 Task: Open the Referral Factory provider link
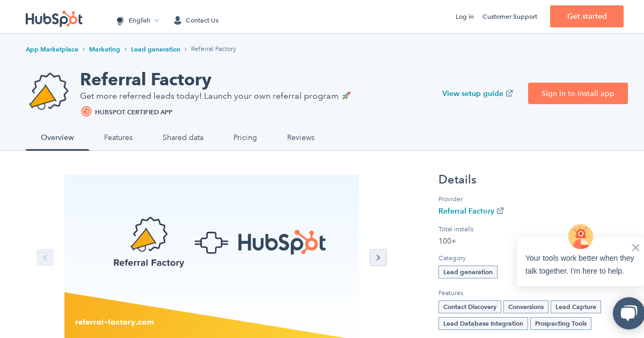point(466,211)
